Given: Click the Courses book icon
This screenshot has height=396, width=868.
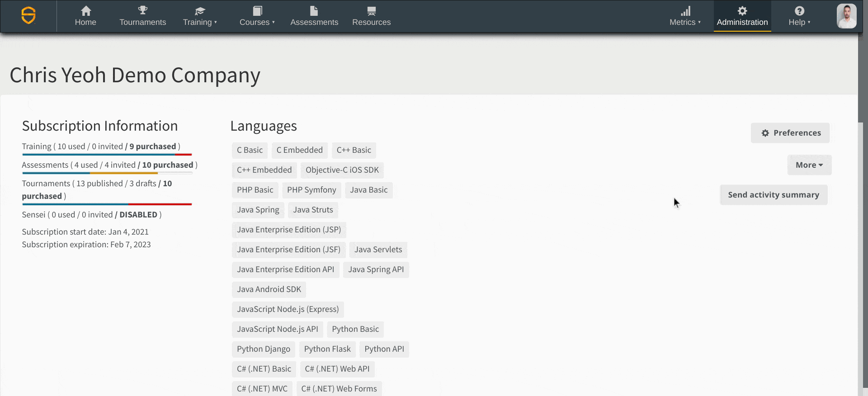Looking at the screenshot, I should coord(257,11).
